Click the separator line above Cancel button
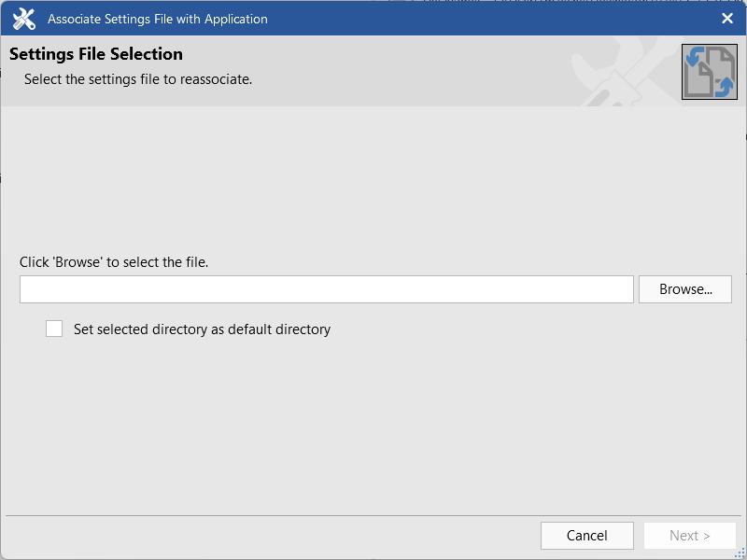This screenshot has height=560, width=747. (x=373, y=515)
